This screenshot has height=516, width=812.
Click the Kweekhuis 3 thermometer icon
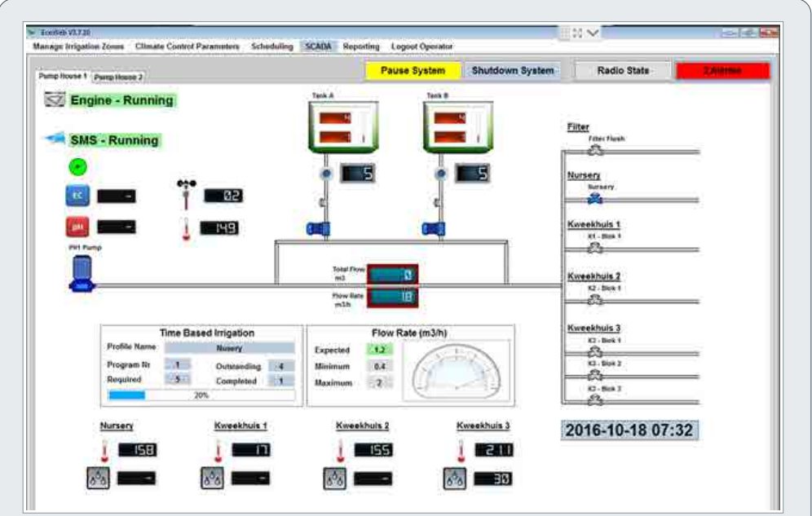pyautogui.click(x=461, y=450)
